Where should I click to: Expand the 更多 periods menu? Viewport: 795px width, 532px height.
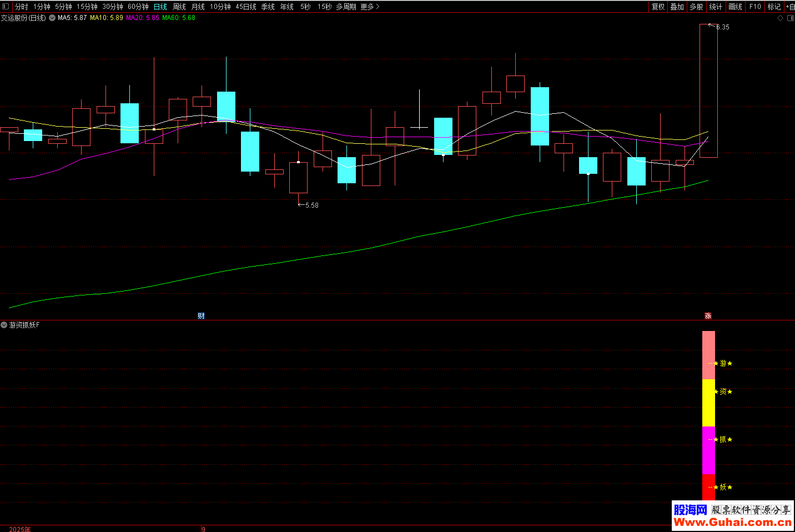[370, 7]
